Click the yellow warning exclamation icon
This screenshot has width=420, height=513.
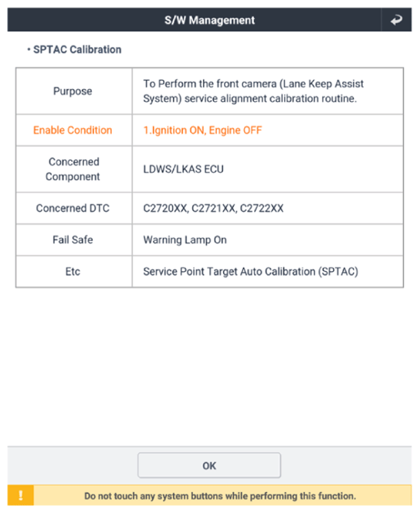(x=21, y=495)
